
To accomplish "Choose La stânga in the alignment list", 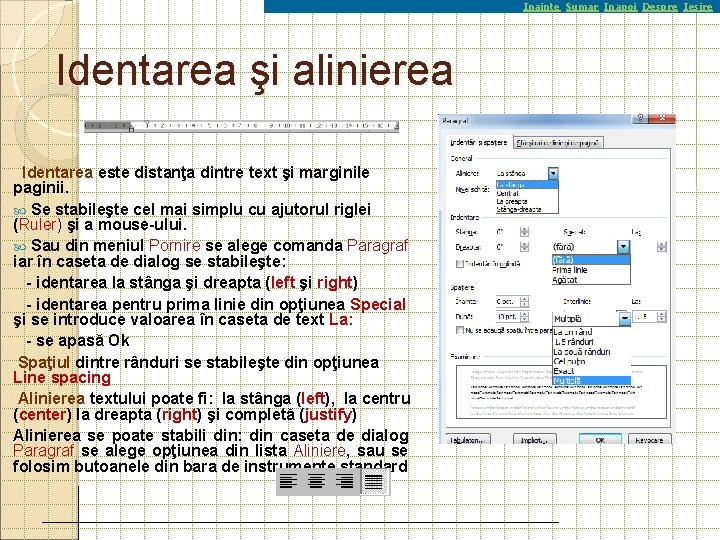I will pyautogui.click(x=527, y=185).
